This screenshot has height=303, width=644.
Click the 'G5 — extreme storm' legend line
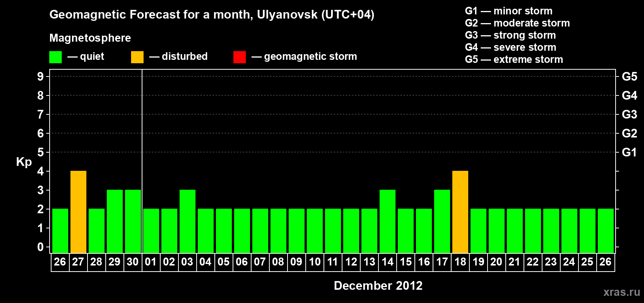(x=514, y=59)
